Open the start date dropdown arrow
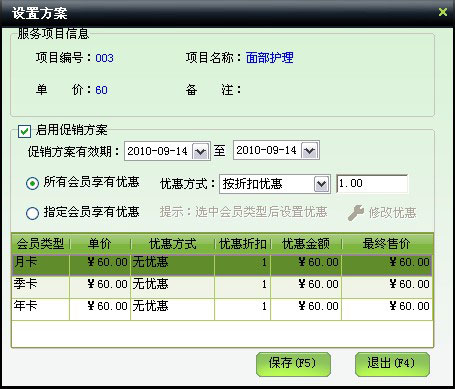This screenshot has width=455, height=389. (x=201, y=151)
